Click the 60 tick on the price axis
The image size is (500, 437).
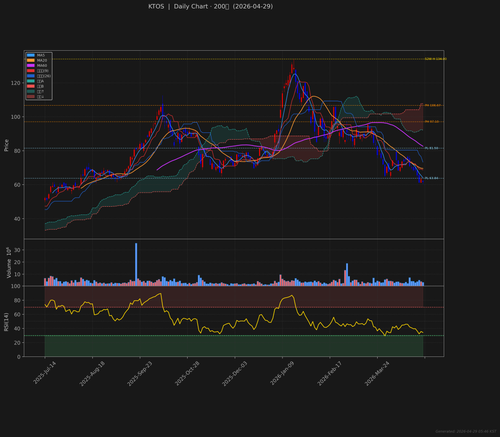17,185
